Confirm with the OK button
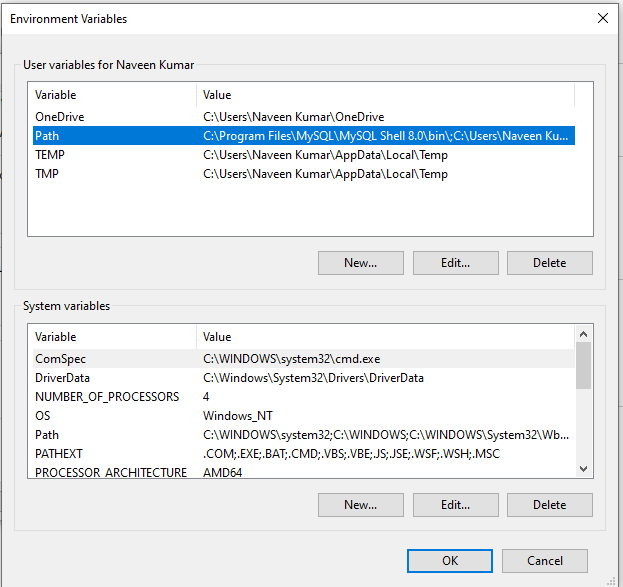The image size is (623, 587). tap(450, 561)
